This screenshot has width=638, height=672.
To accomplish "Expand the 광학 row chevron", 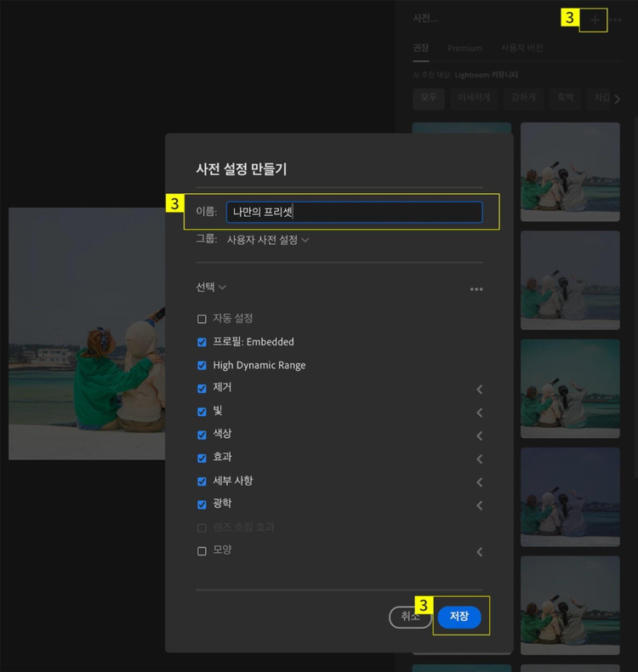I will 480,505.
